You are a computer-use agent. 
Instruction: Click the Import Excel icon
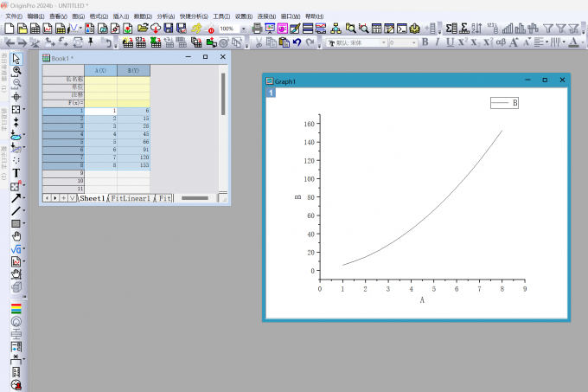[156, 42]
